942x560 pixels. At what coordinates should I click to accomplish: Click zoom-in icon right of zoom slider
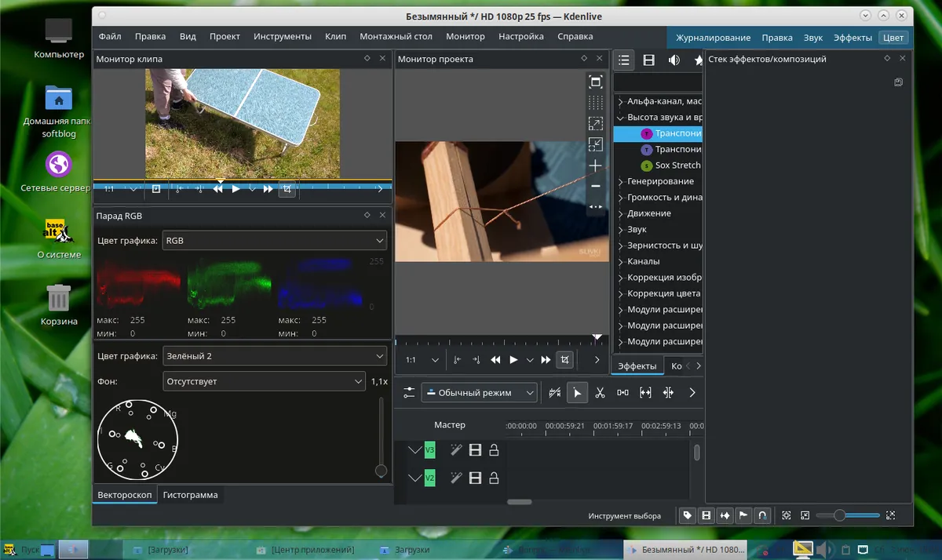[x=890, y=515]
